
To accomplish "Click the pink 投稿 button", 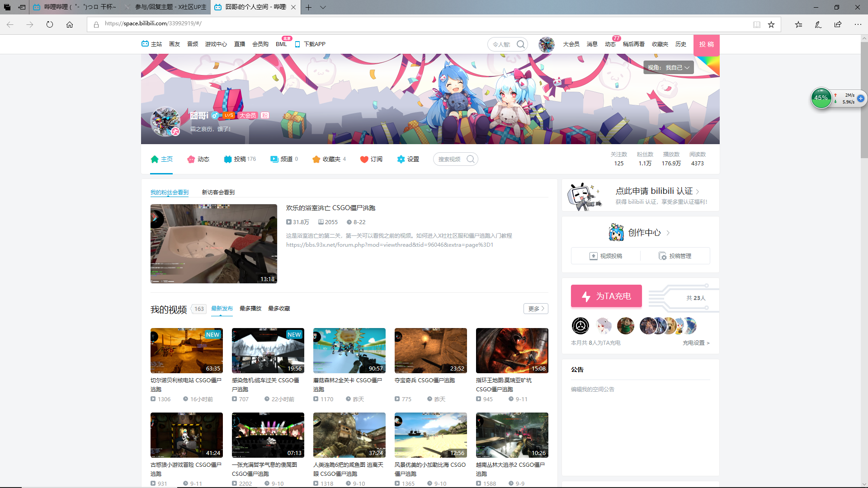I will (x=706, y=44).
